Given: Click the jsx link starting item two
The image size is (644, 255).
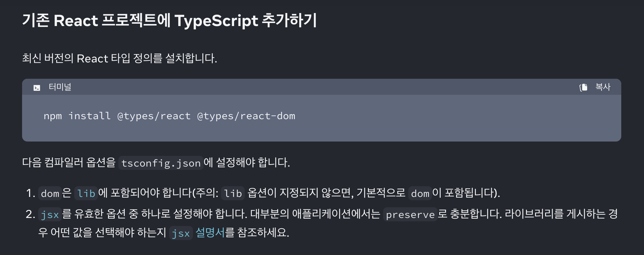Looking at the screenshot, I should pos(50,214).
